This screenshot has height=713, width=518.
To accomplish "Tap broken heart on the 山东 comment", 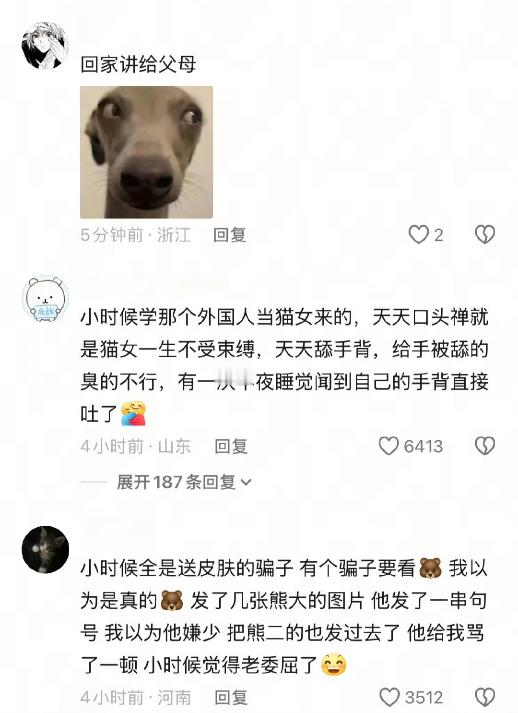I will coord(485,446).
